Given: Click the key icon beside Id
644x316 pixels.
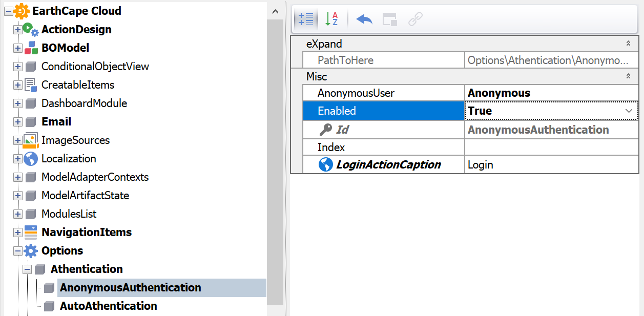Looking at the screenshot, I should tap(325, 130).
